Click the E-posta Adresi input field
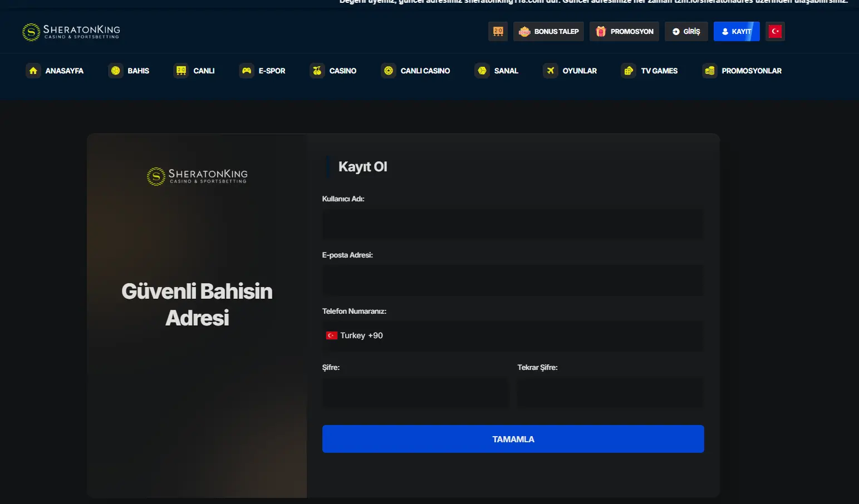This screenshot has height=504, width=859. point(512,280)
